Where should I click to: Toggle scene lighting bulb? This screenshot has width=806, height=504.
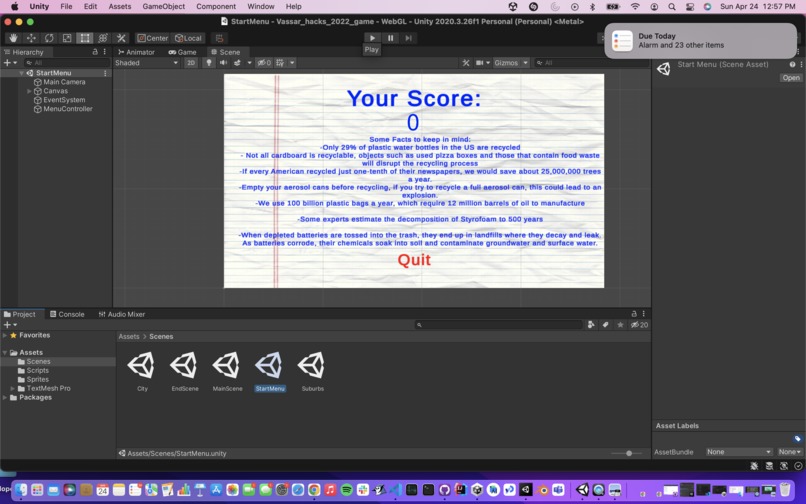(208, 63)
